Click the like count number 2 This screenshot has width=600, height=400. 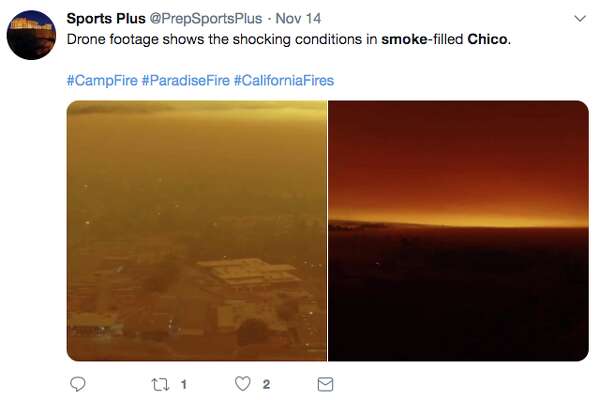[266, 384]
